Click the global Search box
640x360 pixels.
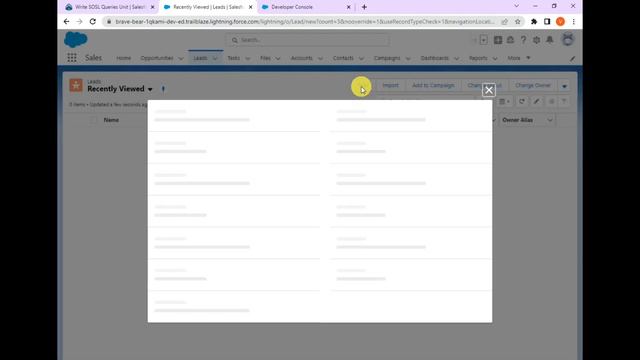307,40
